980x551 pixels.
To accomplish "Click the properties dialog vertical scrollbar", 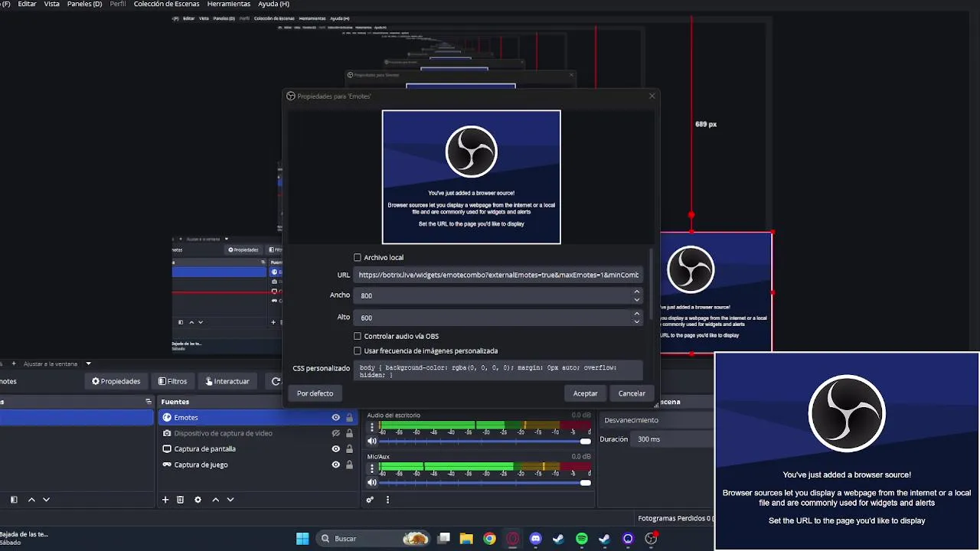I will tap(651, 283).
